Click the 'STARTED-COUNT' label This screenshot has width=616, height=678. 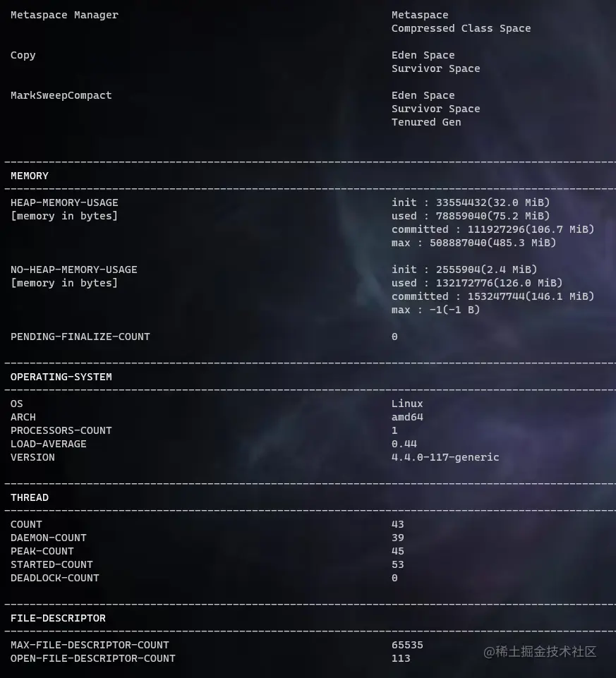pyautogui.click(x=52, y=564)
